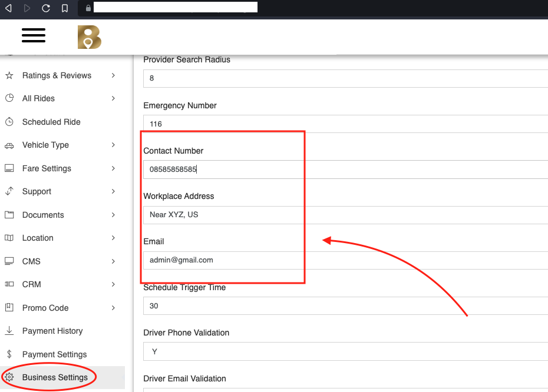Viewport: 548px width, 392px height.
Task: Click the 'Emergency Number' label
Action: [180, 105]
